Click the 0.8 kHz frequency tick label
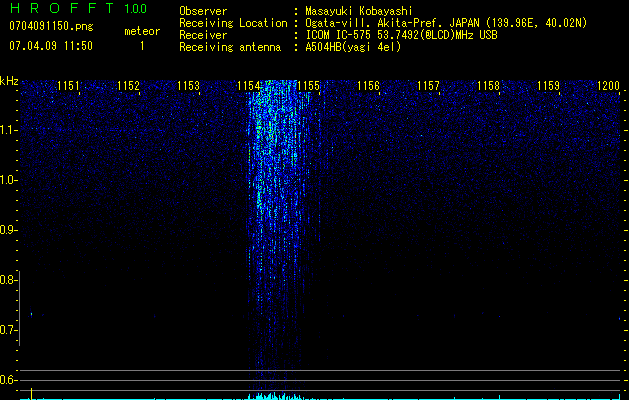This screenshot has height=400, width=629. pos(8,280)
